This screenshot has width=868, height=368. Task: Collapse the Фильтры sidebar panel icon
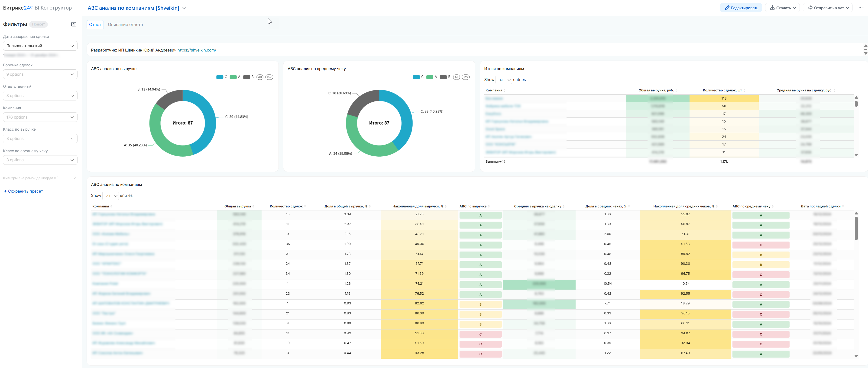click(x=74, y=24)
